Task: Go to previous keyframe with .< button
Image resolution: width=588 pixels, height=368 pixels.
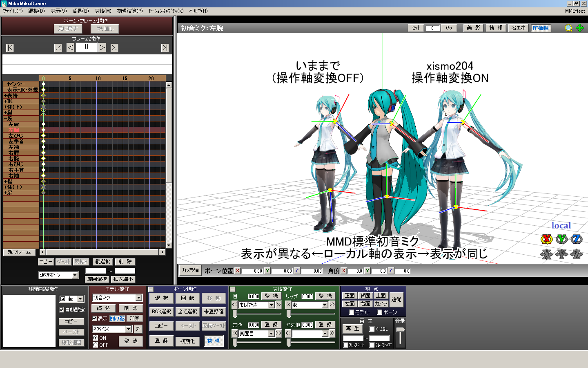Action: 58,48
